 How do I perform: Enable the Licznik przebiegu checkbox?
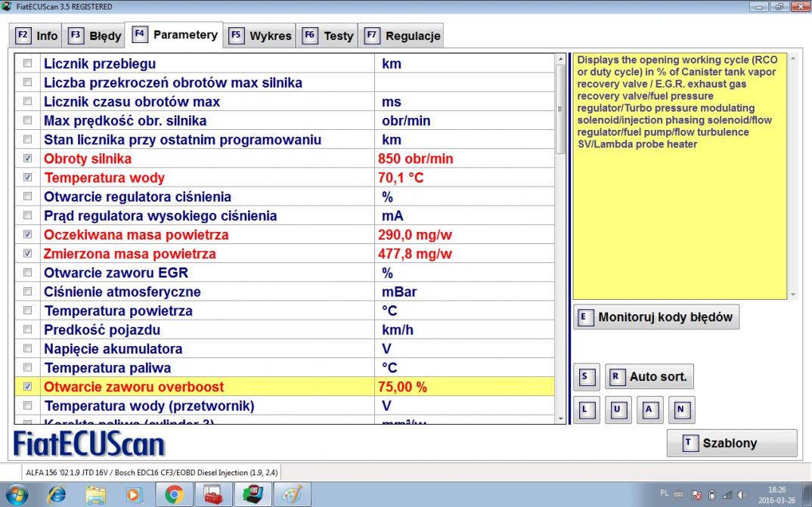(x=27, y=63)
